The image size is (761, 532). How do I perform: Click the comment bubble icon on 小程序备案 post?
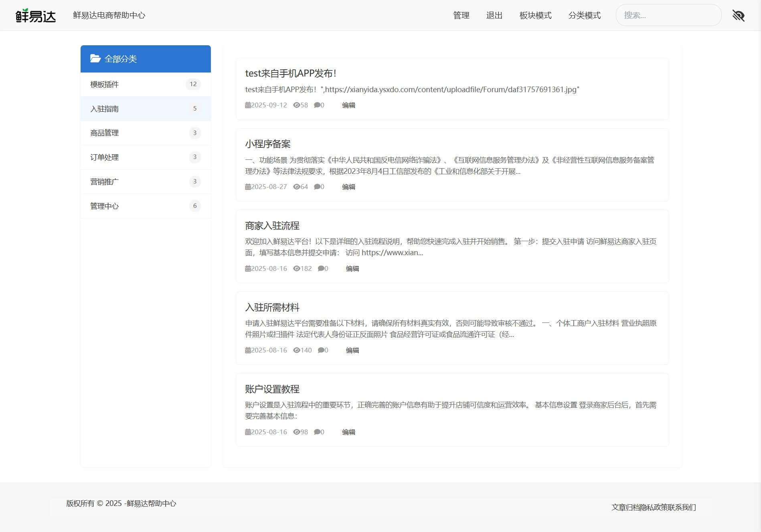[x=317, y=187]
